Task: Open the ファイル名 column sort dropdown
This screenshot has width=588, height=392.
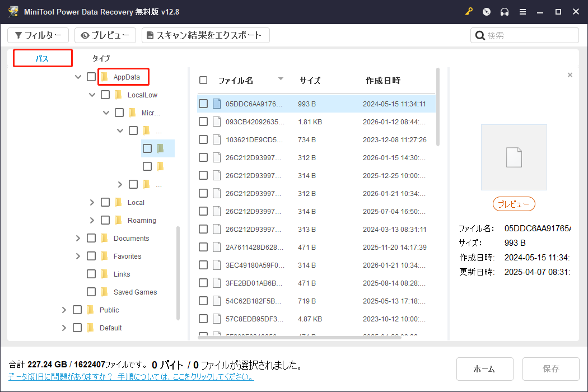Action: click(280, 79)
